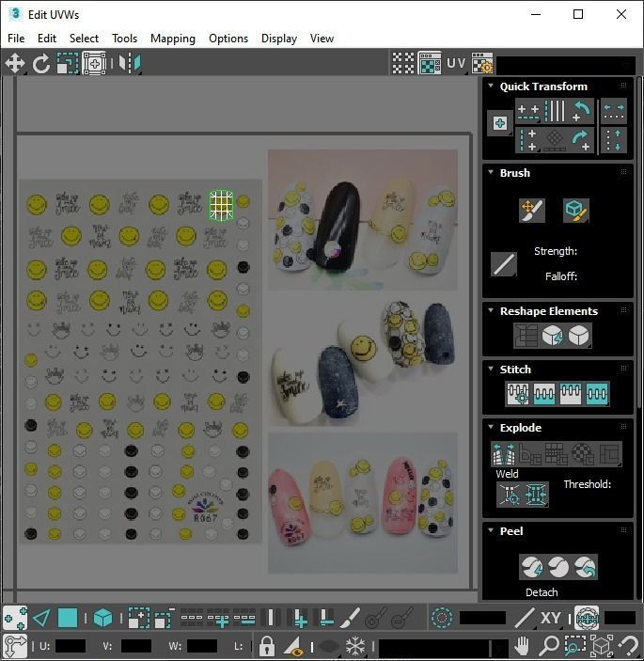This screenshot has height=661, width=644.
Task: Select the Rotate selected subobjects tool
Action: (40, 64)
